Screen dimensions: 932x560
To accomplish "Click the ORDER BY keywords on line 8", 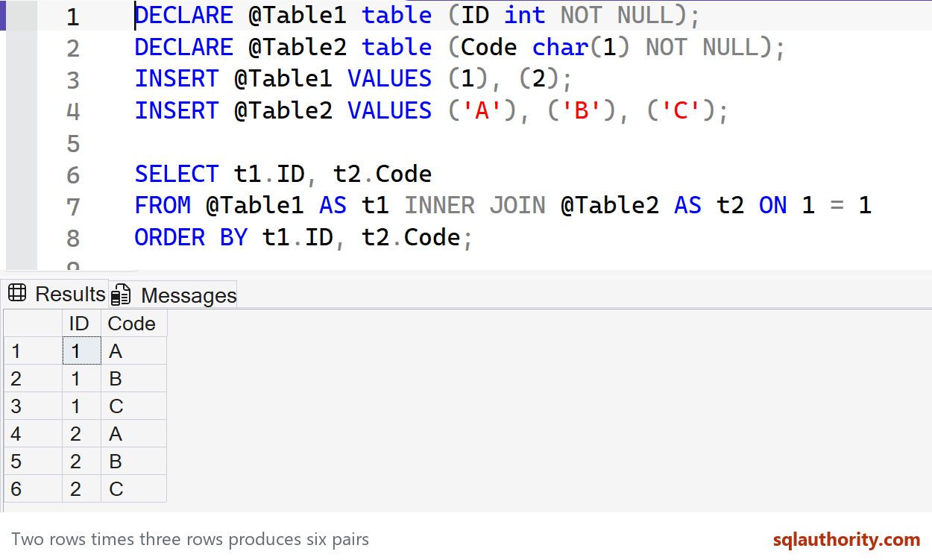I will pos(192,237).
